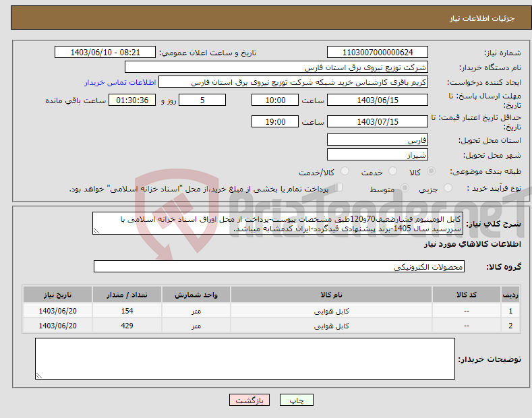Click date 1403/06/20 in row 1
Viewport: 532px width, 418px height.
(x=58, y=311)
